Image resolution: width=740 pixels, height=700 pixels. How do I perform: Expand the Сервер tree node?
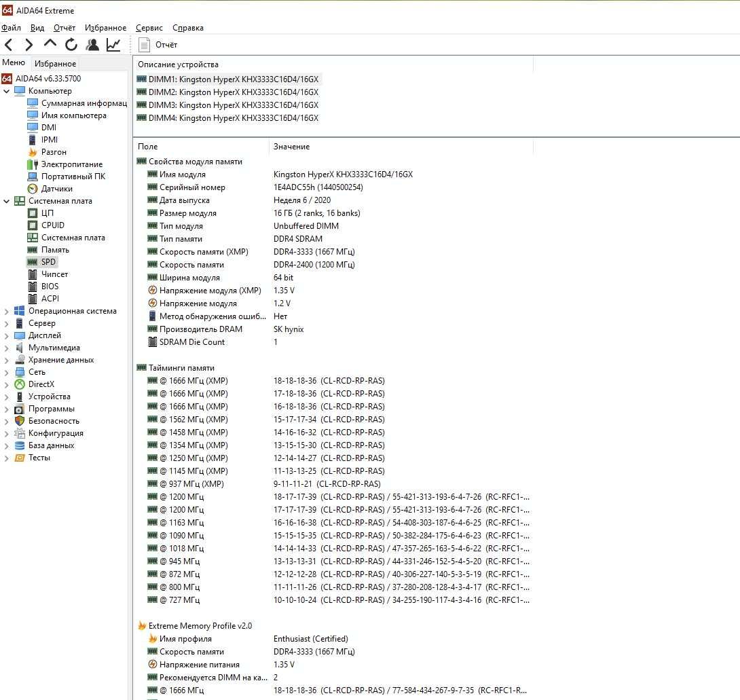pyautogui.click(x=7, y=323)
